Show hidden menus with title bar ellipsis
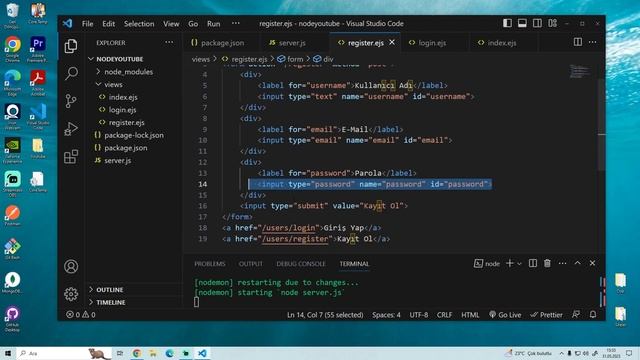 click(236, 23)
